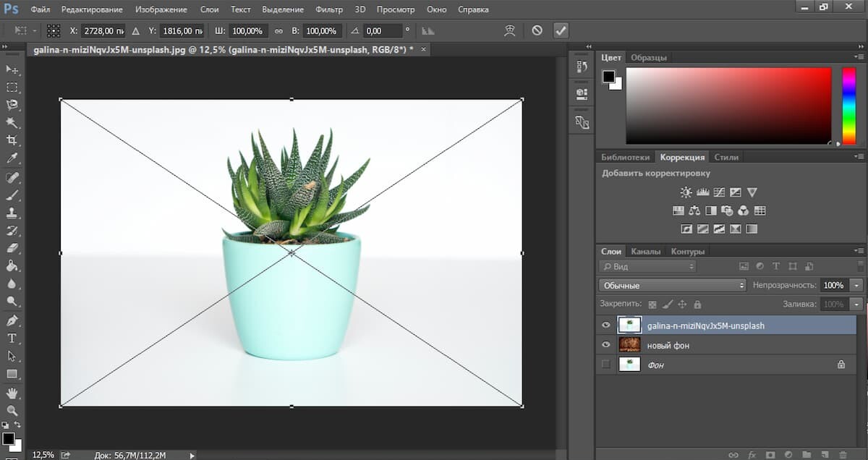Click the X position field 2728,00
Viewport: 868px width, 460px height.
[103, 31]
